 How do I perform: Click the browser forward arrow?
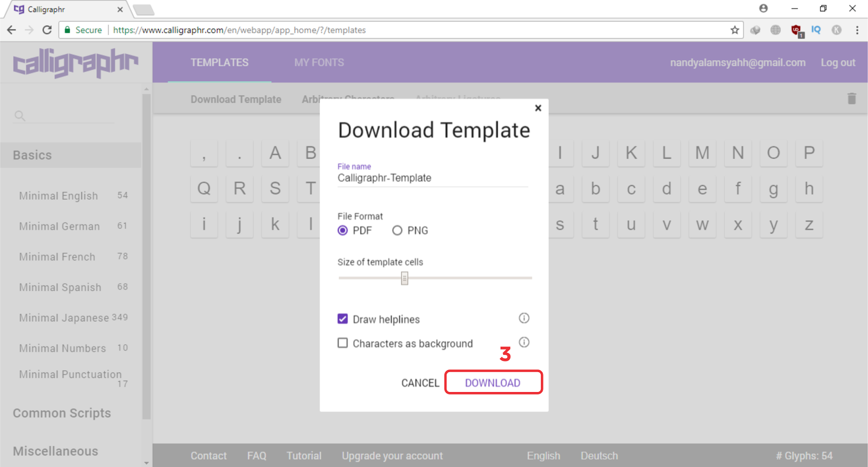[x=29, y=30]
